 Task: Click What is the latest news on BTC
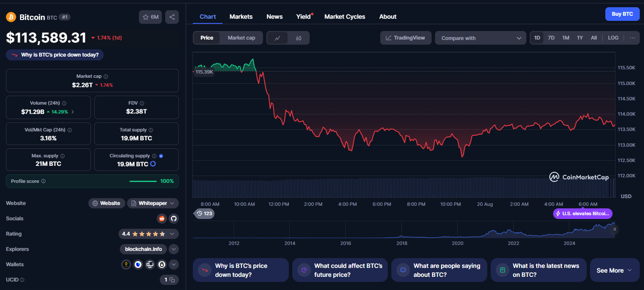click(x=539, y=270)
